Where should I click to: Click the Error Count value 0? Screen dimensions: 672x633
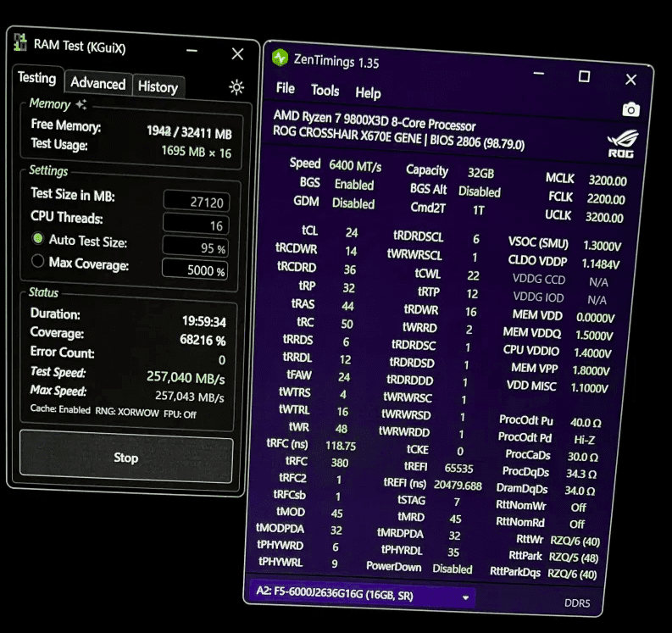(x=221, y=359)
